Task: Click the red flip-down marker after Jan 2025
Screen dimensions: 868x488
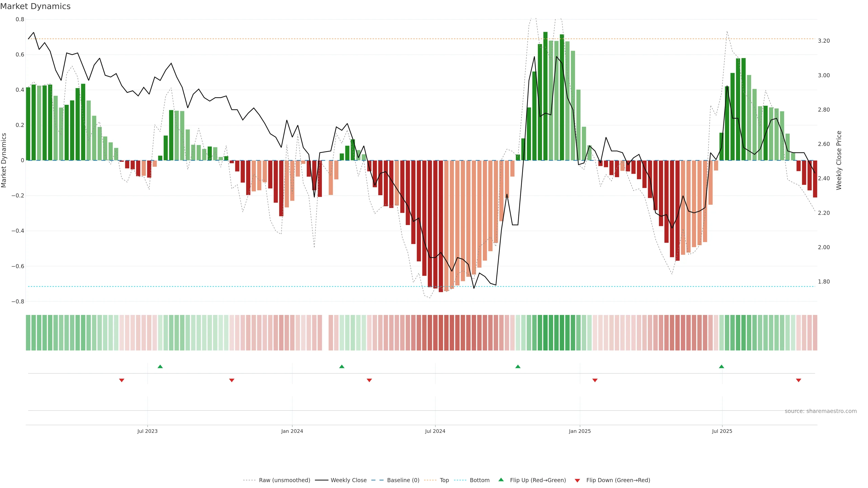Action: point(595,380)
